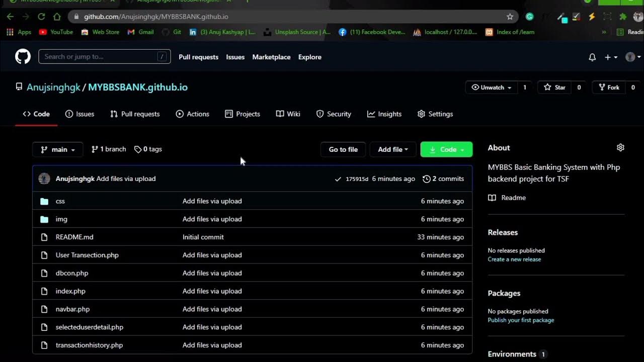Open the Grammarly extension icon
644x362 pixels.
(x=529, y=17)
